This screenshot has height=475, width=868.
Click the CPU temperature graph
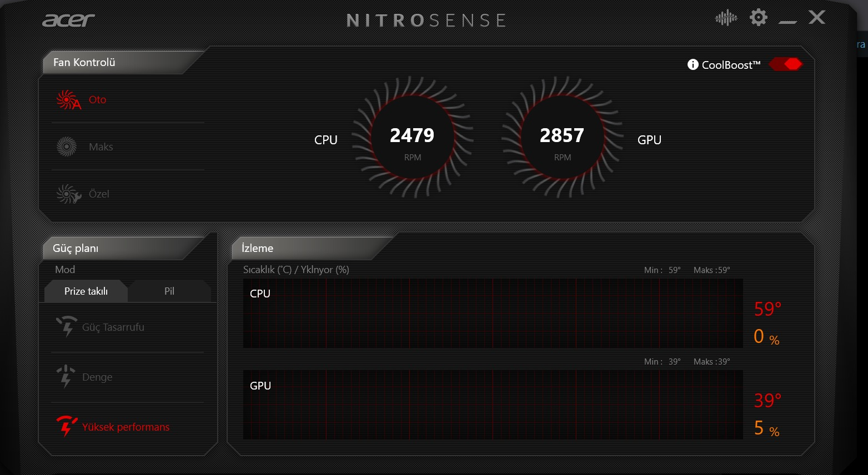493,314
